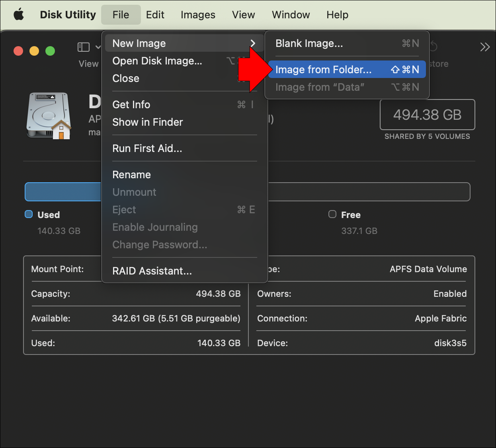Click the green zoom window button
The width and height of the screenshot is (496, 448).
50,51
